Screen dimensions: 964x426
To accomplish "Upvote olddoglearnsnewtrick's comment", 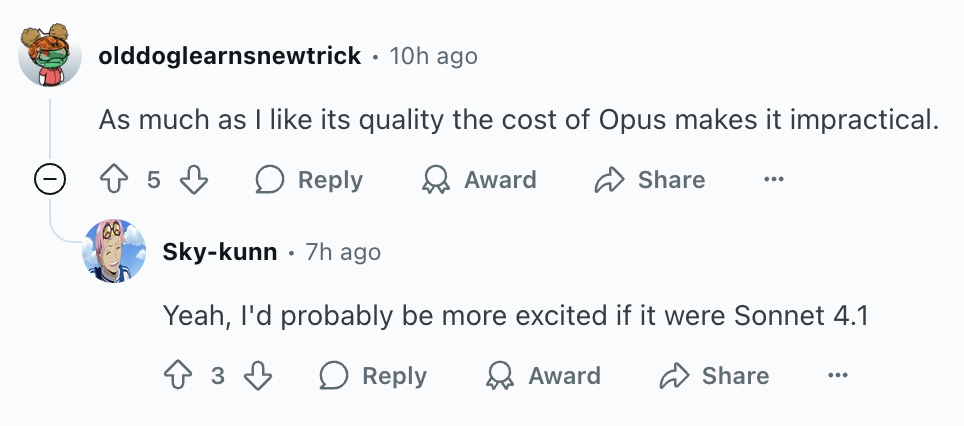I will click(114, 180).
